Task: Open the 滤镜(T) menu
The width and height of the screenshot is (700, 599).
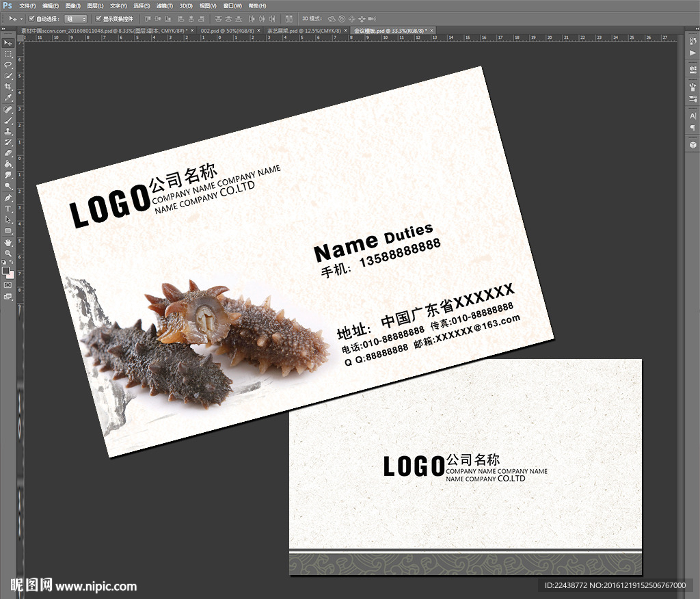Action: tap(165, 5)
